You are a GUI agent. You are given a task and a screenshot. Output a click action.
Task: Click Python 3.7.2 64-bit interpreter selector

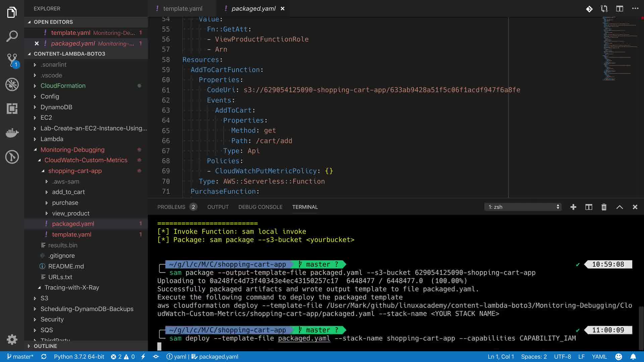pos(79,357)
